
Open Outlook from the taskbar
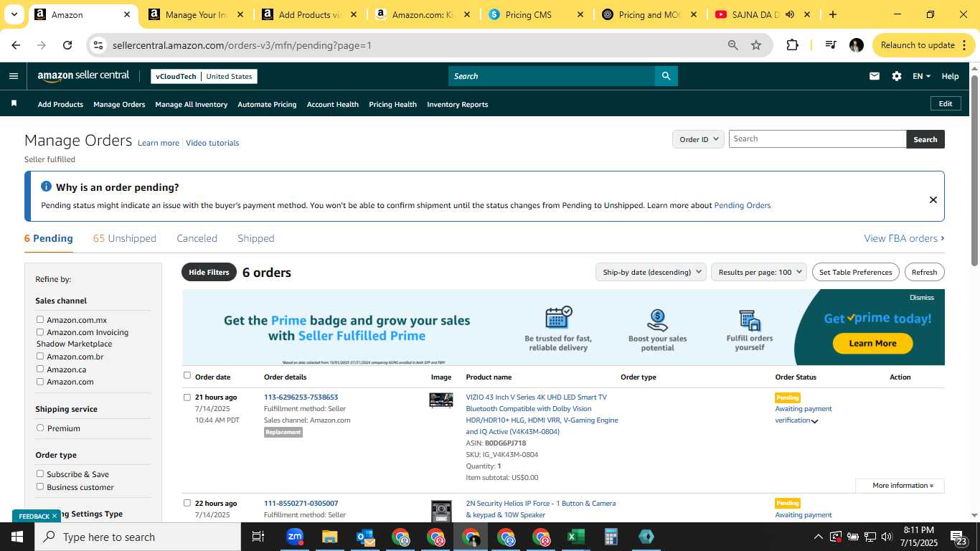[365, 537]
